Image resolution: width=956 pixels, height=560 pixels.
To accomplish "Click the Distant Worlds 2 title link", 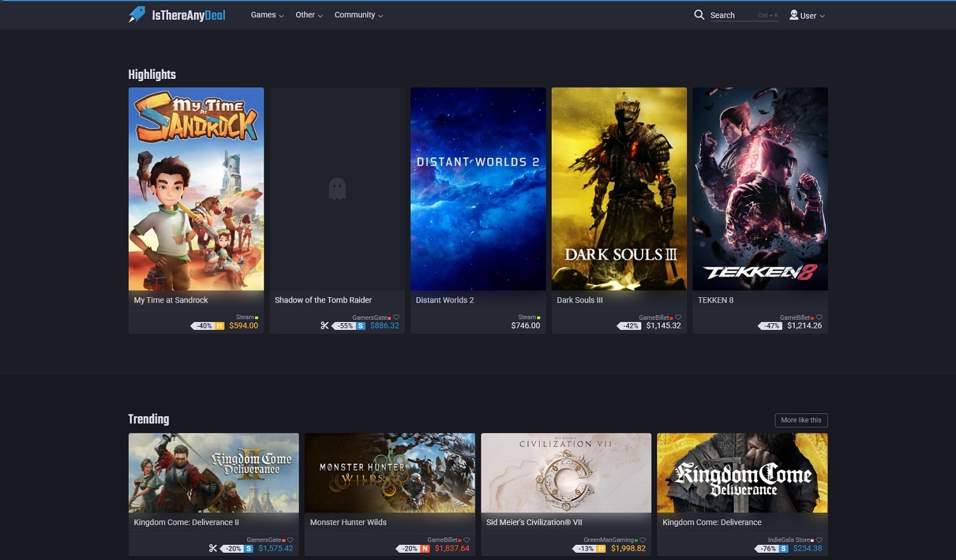I will [x=445, y=300].
